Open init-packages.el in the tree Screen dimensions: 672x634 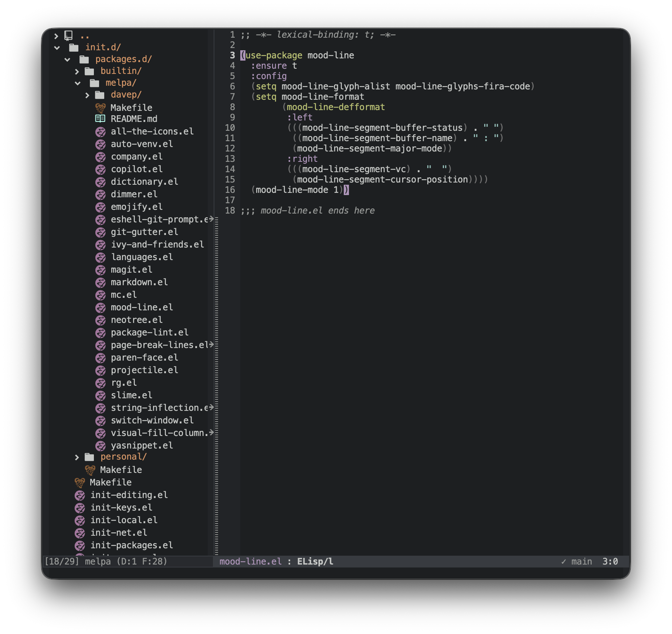point(132,545)
